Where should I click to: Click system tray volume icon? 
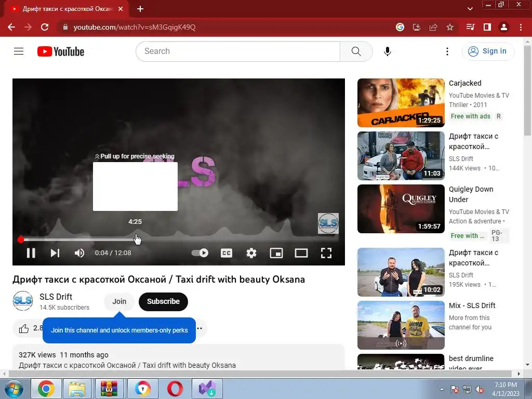coord(480,389)
